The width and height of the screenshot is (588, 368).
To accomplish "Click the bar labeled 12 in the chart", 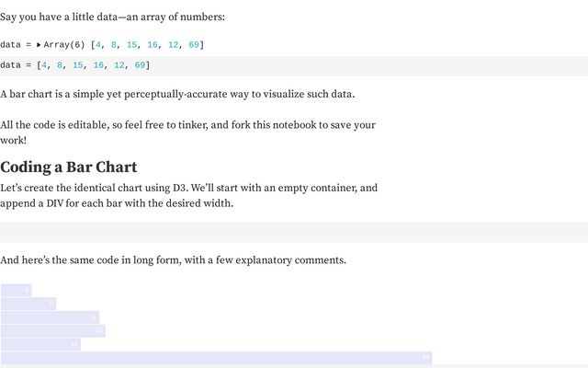I will point(40,344).
